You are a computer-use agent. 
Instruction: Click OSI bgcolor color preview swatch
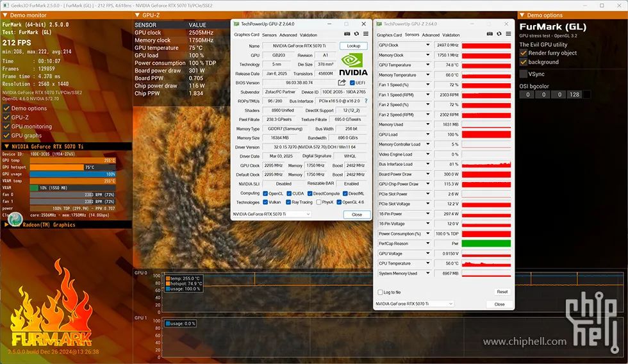tap(587, 94)
